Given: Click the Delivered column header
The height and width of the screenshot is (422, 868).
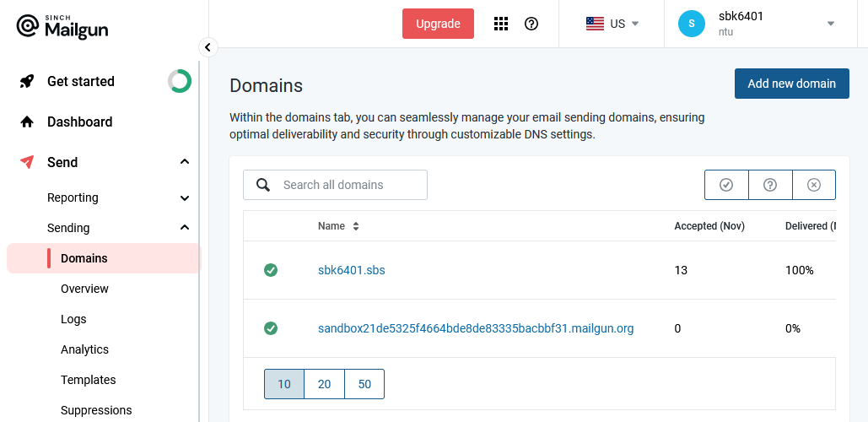Looking at the screenshot, I should pyautogui.click(x=810, y=226).
